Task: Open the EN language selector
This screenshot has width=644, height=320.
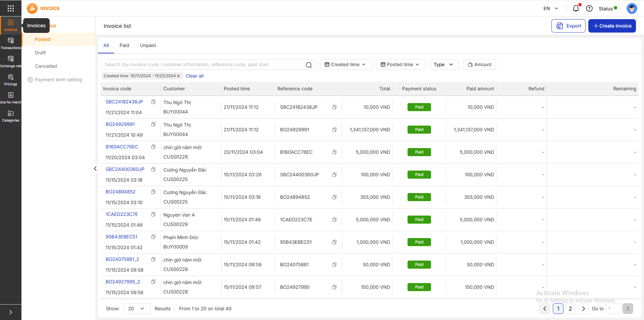Action: point(551,8)
